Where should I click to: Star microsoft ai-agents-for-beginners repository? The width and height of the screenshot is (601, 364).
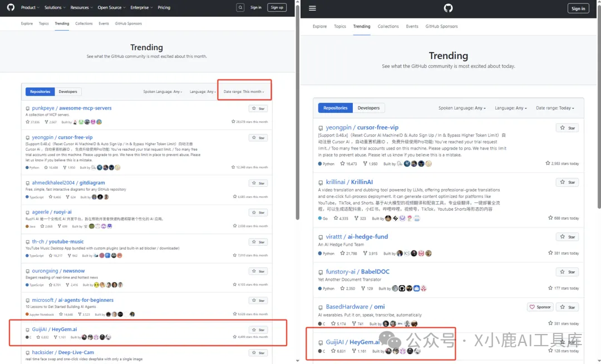click(x=258, y=301)
